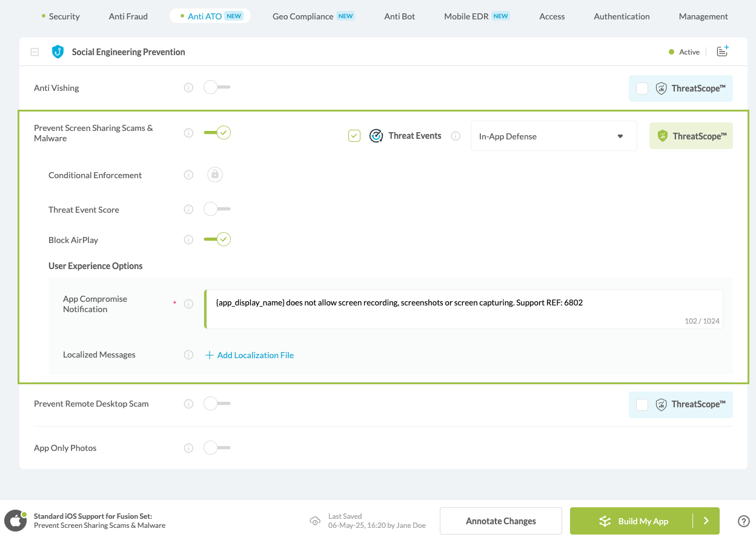Click the Apple logo in the status bar

coord(15,520)
